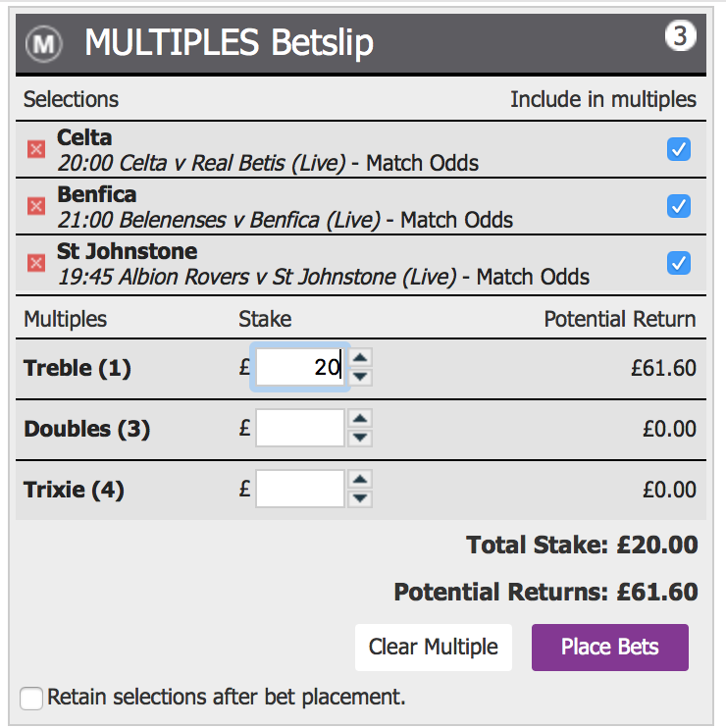Enable retain selections after bet placement
This screenshot has height=728, width=726.
click(32, 699)
